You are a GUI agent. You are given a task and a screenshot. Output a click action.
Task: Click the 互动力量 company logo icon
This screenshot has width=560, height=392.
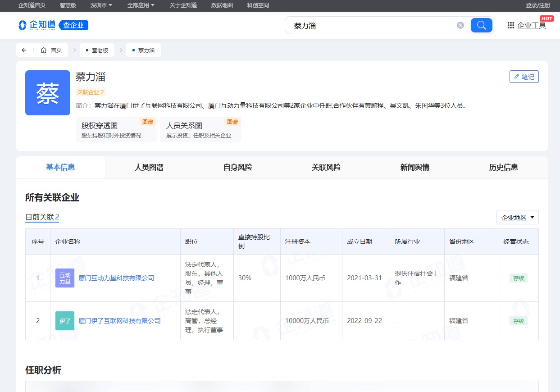tap(65, 278)
